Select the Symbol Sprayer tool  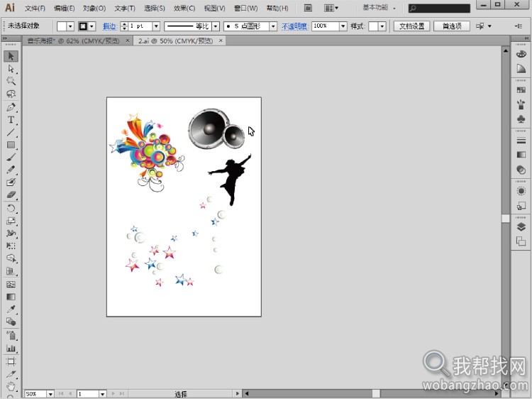click(x=11, y=336)
